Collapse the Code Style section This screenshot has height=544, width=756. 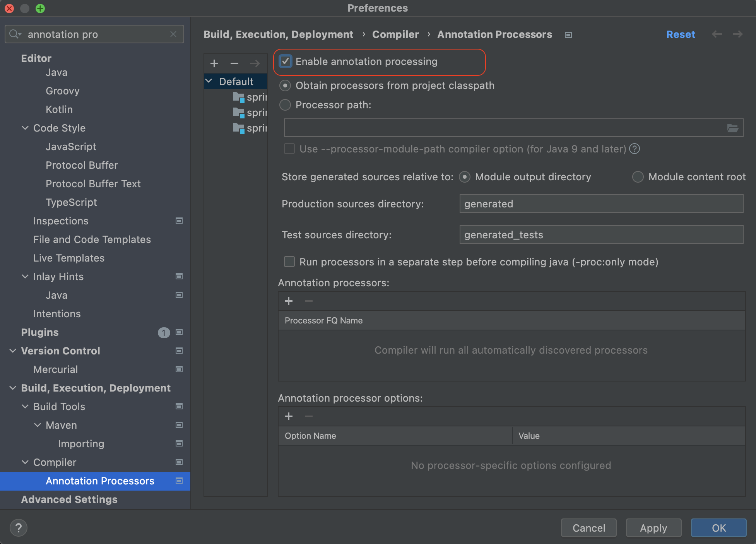point(25,128)
